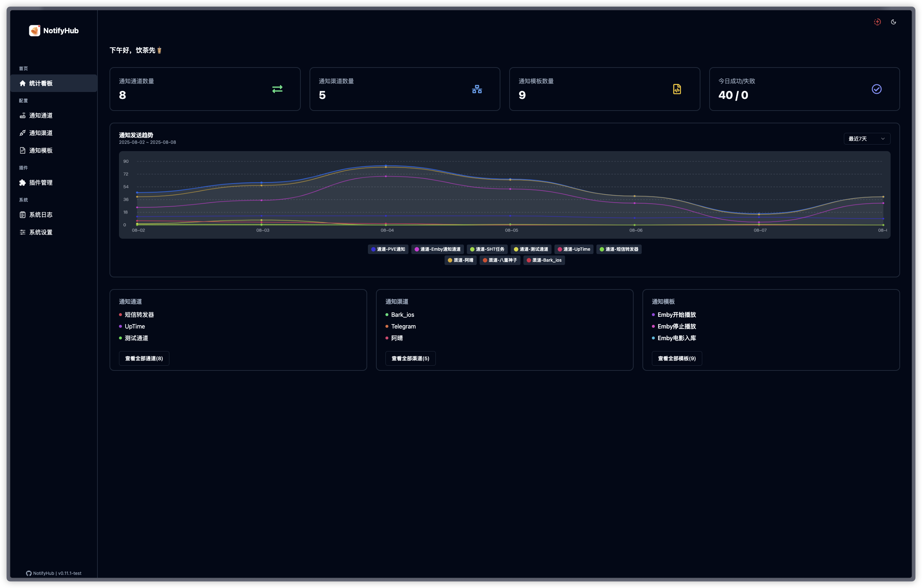Click the GitHub icon in sidebar footer

(29, 573)
